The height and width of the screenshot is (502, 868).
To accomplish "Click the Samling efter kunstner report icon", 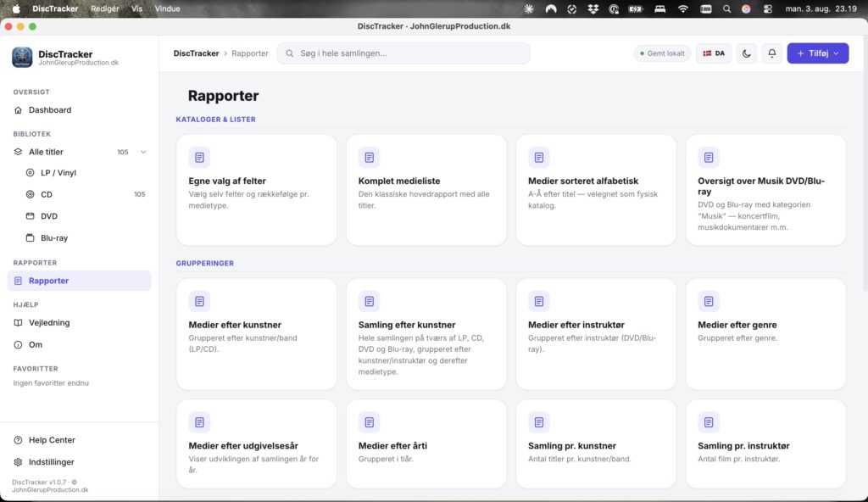I will (x=370, y=301).
